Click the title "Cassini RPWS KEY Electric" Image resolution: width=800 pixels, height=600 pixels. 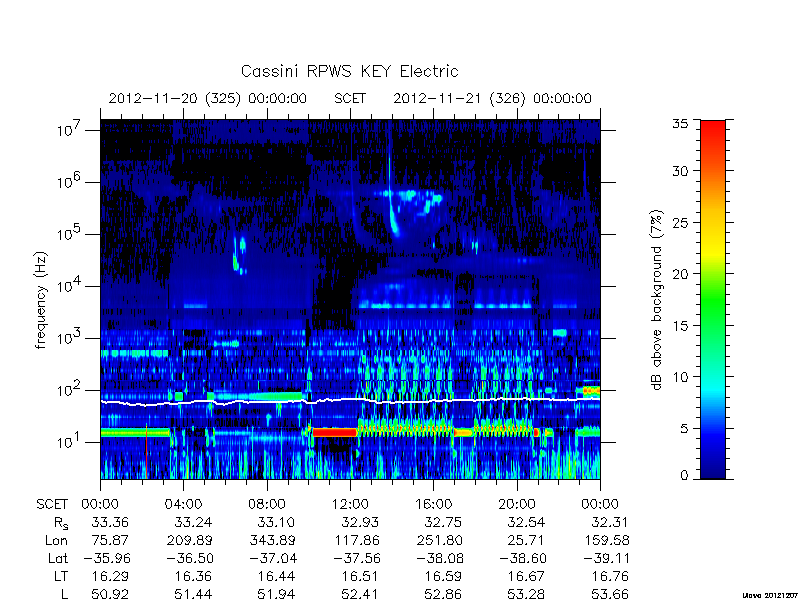click(x=349, y=71)
